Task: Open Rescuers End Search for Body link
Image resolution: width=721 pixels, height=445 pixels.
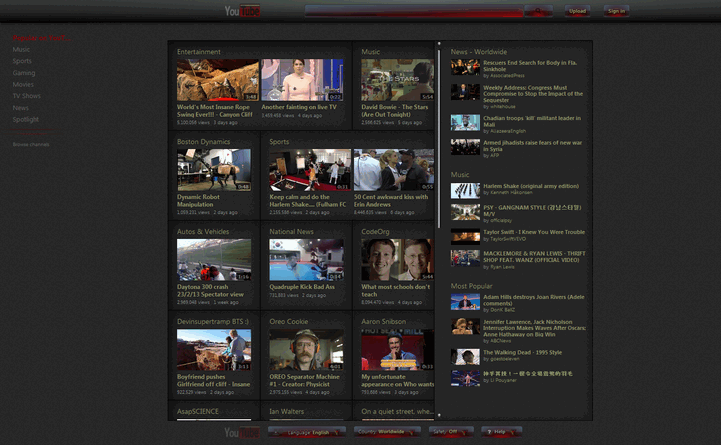Action: click(x=530, y=66)
